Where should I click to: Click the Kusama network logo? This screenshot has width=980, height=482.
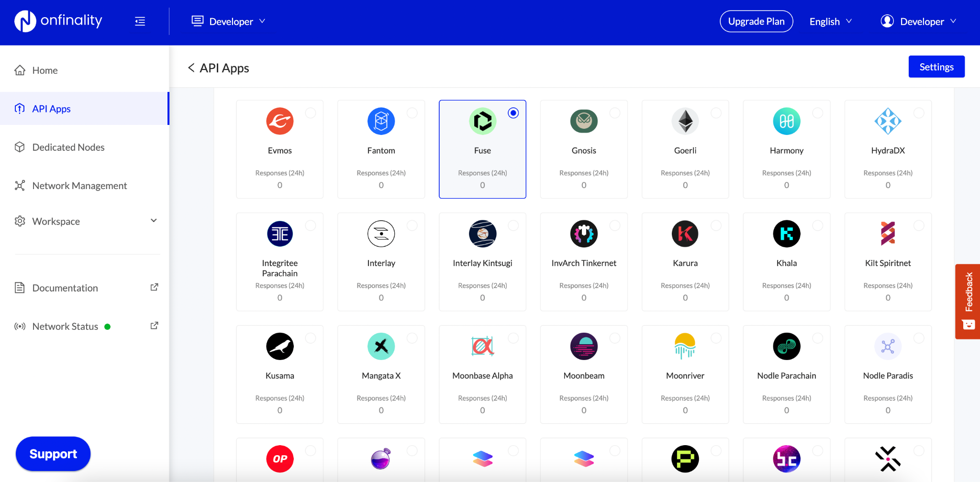(280, 346)
